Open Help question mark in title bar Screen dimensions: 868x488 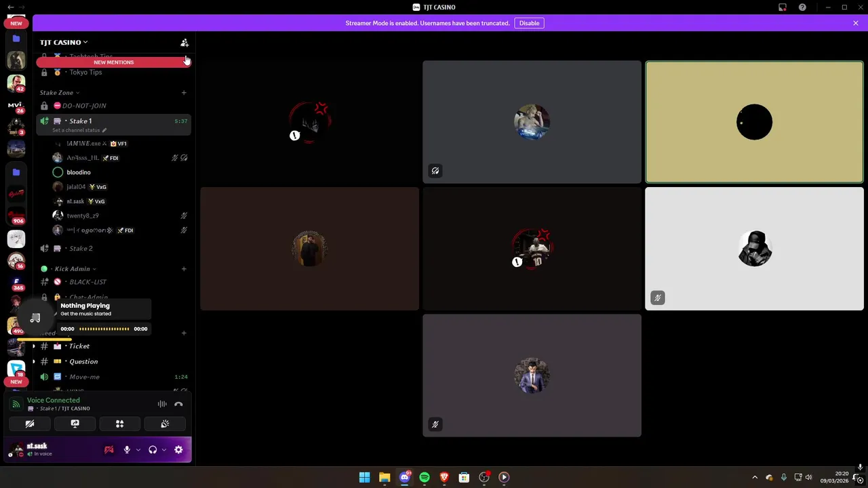pos(802,7)
